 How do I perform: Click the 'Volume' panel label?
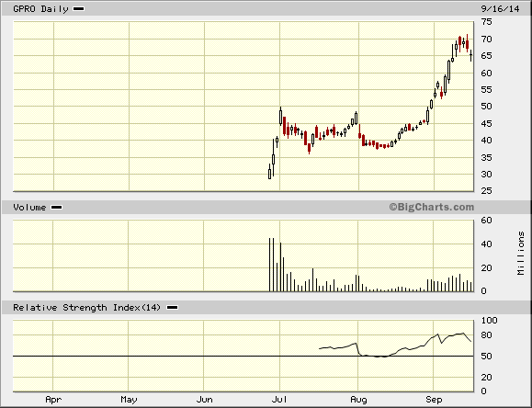click(29, 207)
